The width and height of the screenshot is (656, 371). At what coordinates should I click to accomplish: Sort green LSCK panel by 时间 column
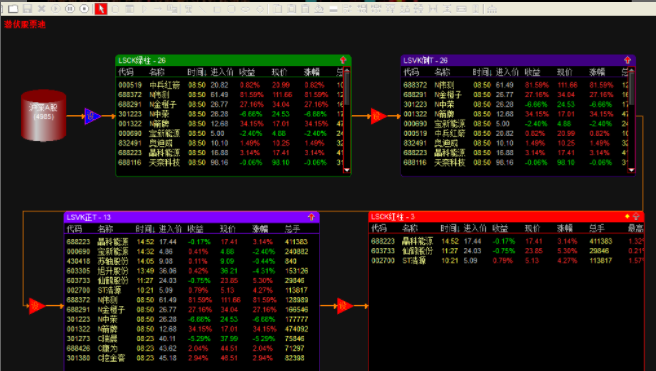(196, 72)
